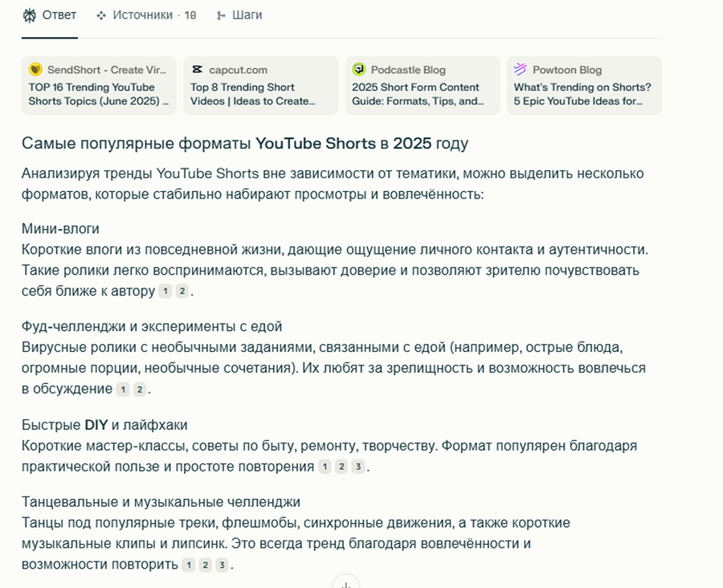The height and width of the screenshot is (588, 723).
Task: Click the SendShort yellow favicon
Action: tap(35, 70)
